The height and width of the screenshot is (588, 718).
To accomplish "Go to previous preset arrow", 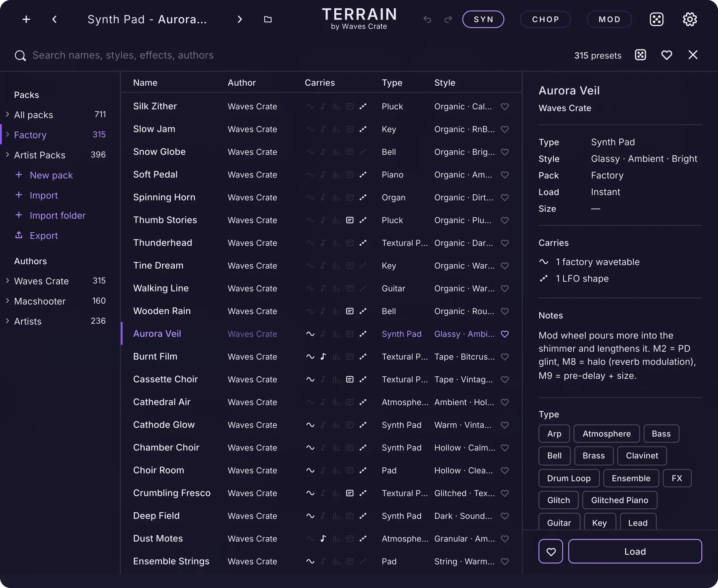I will click(55, 19).
